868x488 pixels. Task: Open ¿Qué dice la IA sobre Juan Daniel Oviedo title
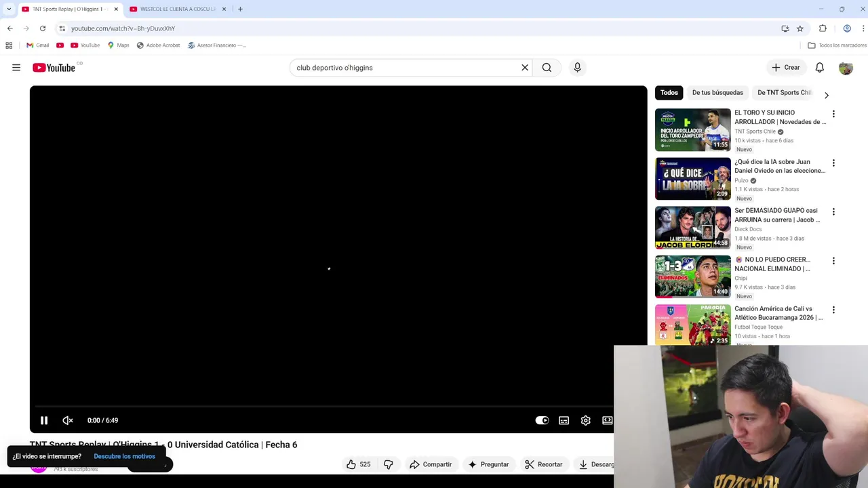(x=780, y=166)
